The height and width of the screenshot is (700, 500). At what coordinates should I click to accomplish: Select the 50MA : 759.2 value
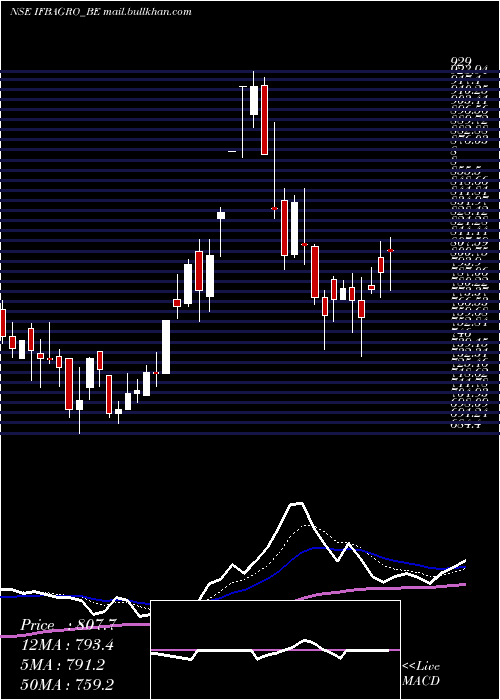[x=67, y=684]
